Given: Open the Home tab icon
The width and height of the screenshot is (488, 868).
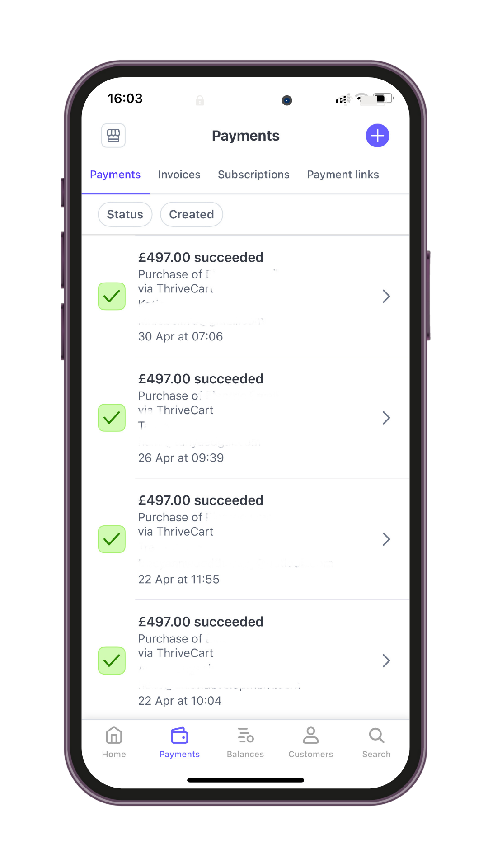Looking at the screenshot, I should 114,736.
